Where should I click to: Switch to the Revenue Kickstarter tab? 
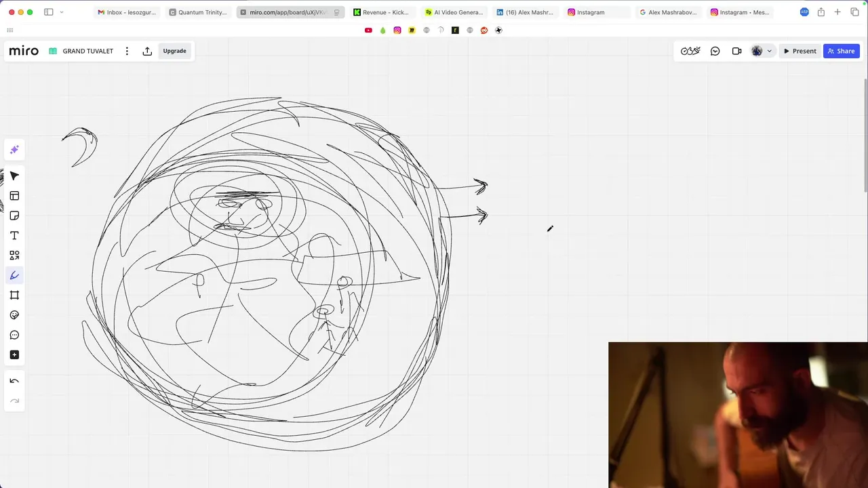pos(381,12)
